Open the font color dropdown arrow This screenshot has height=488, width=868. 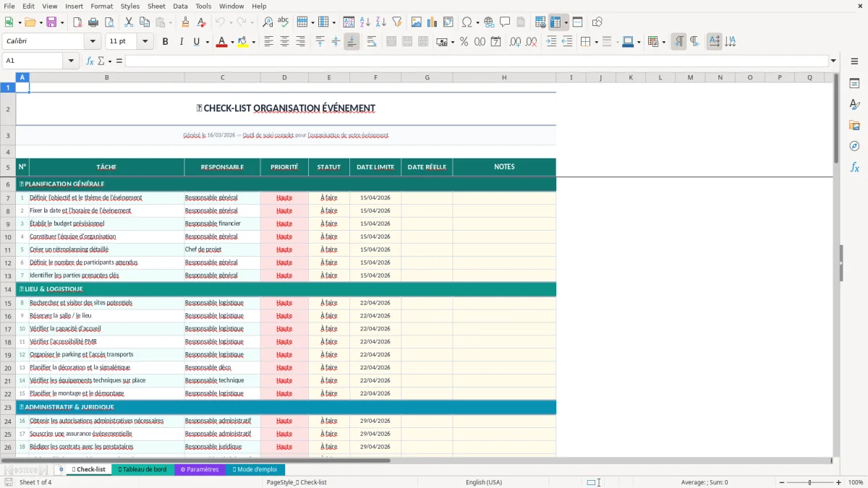click(231, 42)
